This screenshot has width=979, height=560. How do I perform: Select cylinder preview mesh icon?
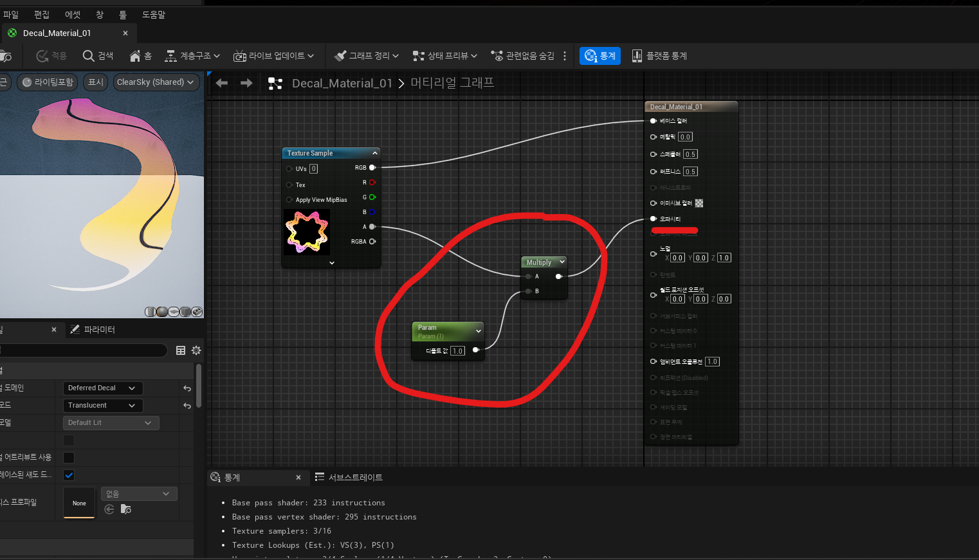(x=150, y=312)
